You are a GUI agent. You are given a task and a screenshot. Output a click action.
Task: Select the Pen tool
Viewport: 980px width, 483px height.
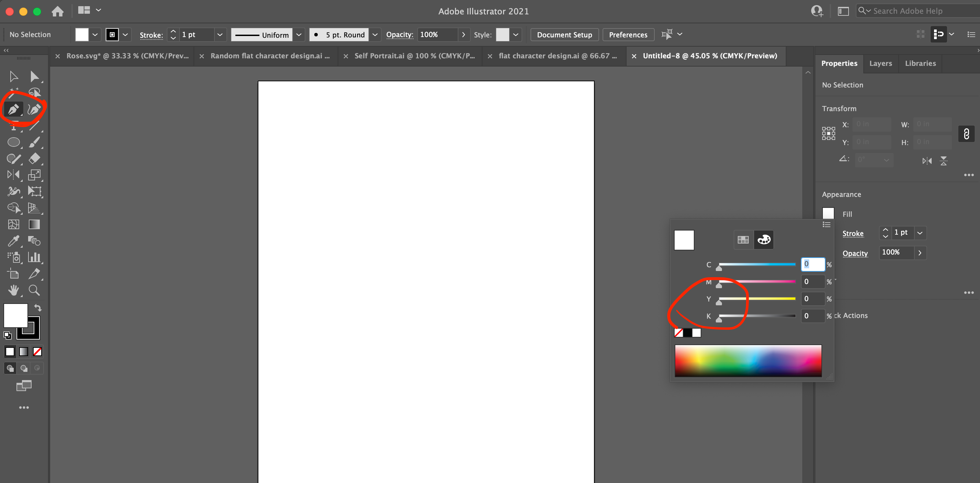click(14, 109)
